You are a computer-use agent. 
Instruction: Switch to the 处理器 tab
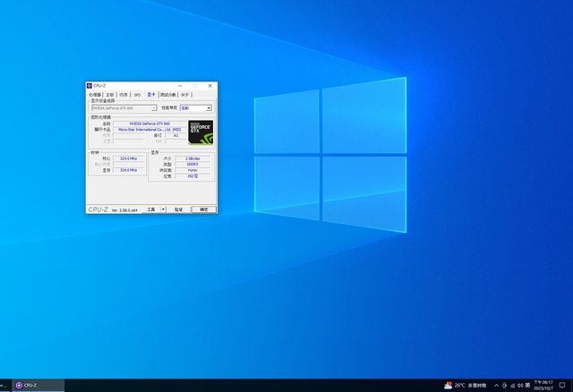[95, 94]
